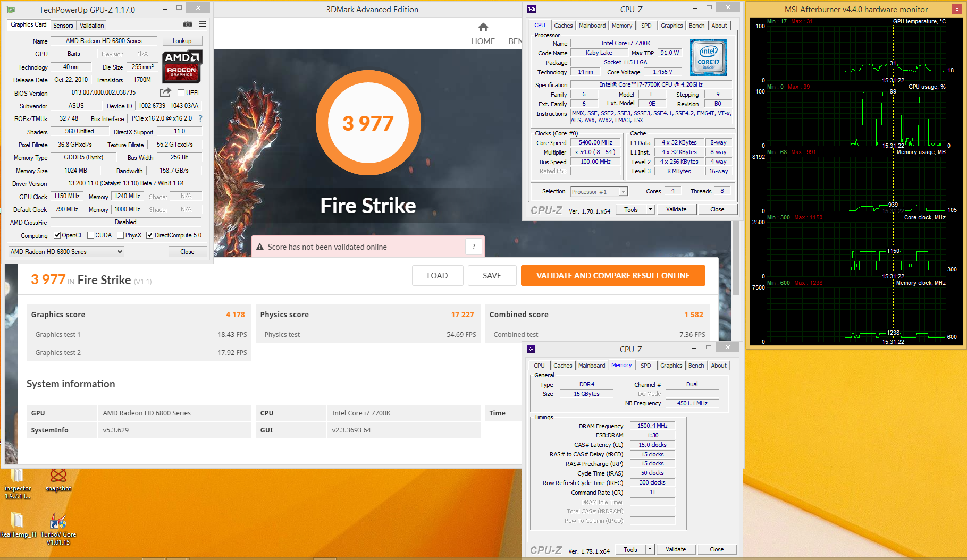Click the GPU-Z camera screenshot icon
Image resolution: width=967 pixels, height=560 pixels.
pos(188,24)
